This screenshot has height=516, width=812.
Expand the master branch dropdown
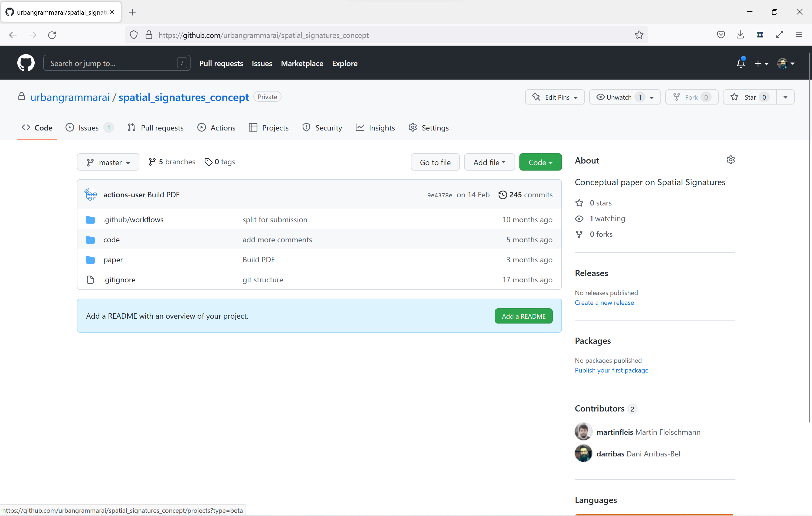pyautogui.click(x=108, y=162)
